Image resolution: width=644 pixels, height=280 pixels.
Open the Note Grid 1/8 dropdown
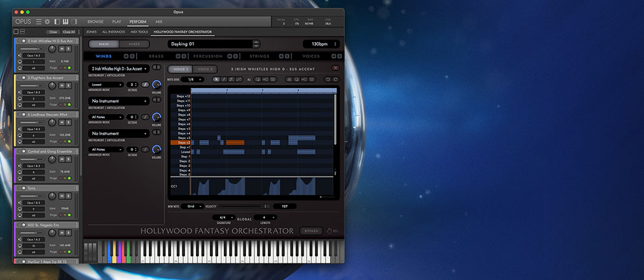(x=192, y=80)
